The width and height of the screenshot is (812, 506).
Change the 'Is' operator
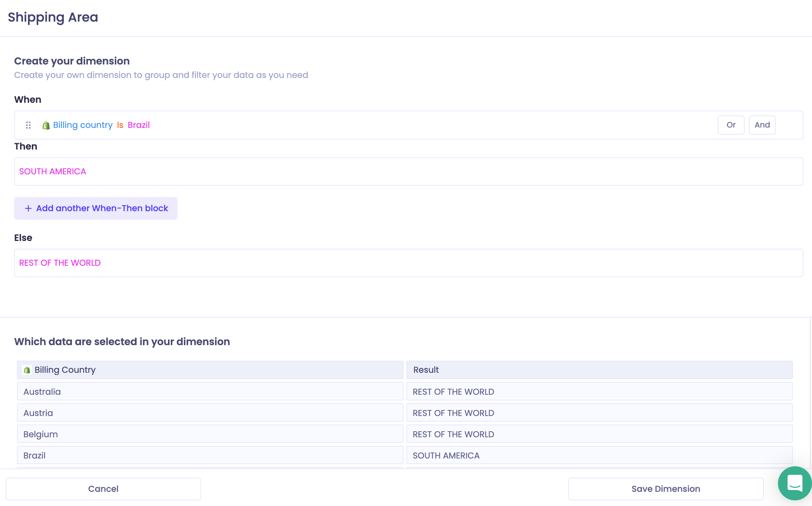120,125
